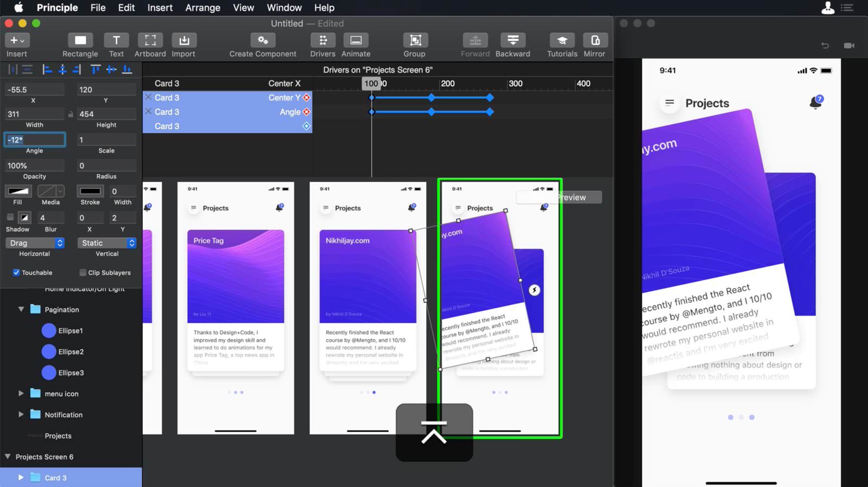Click the Angle input field
The image size is (868, 487).
35,140
